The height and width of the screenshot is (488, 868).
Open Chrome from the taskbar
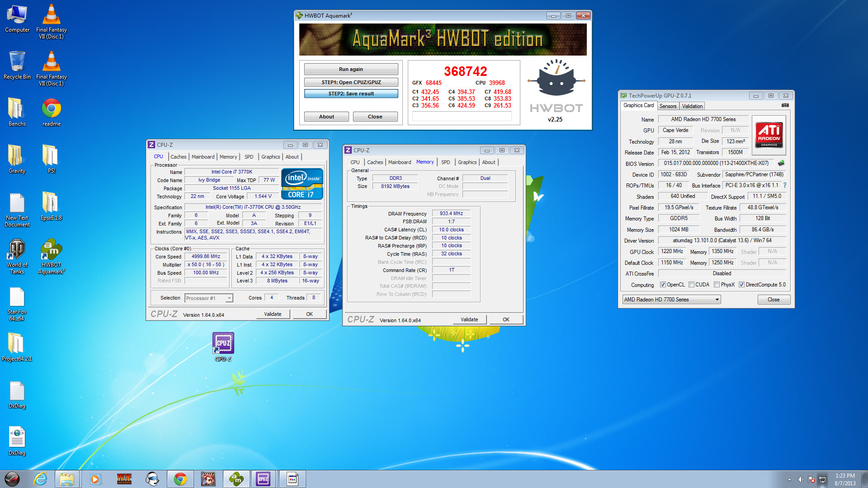coord(180,479)
